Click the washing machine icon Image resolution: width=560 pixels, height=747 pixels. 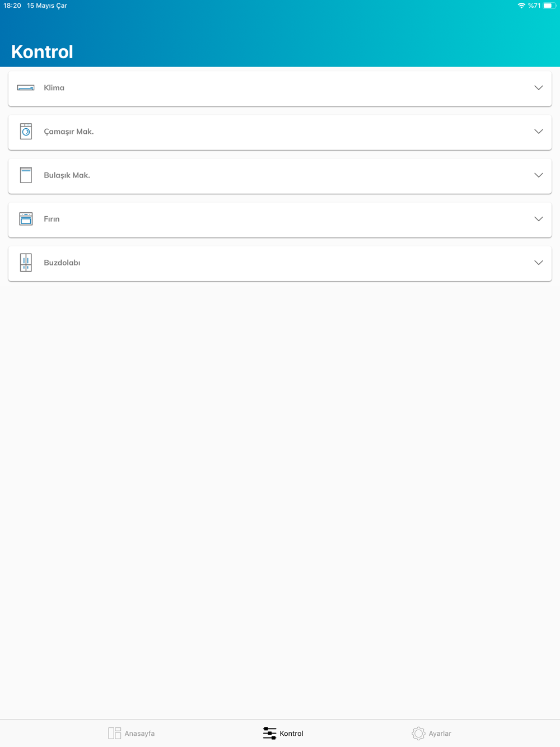[x=26, y=132]
